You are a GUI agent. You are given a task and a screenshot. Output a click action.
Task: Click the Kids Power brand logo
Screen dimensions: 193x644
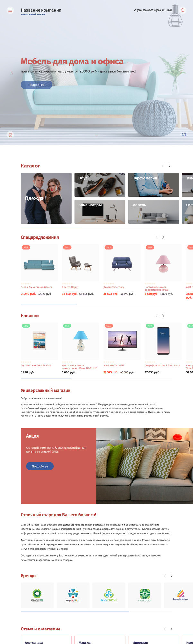(x=109, y=595)
